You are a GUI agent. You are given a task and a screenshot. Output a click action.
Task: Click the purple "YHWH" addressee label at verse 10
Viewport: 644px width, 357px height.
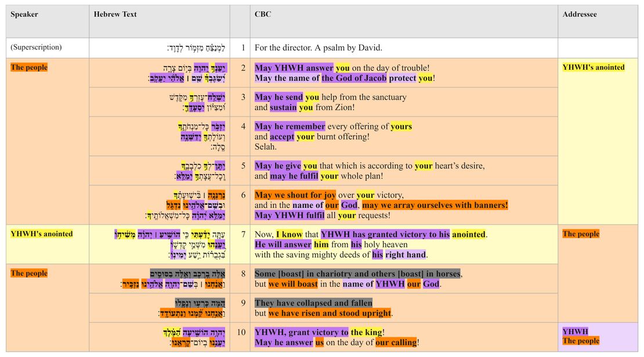(x=575, y=332)
